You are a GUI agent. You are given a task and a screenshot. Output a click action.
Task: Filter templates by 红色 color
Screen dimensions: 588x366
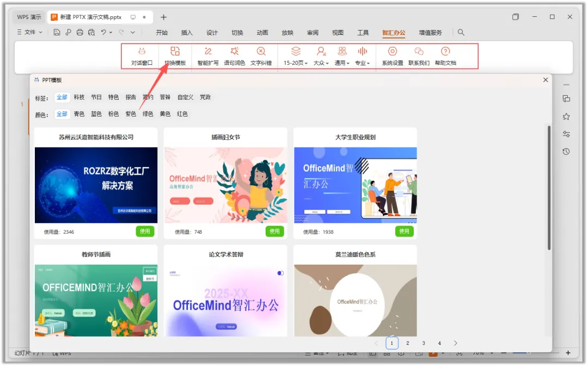point(182,114)
